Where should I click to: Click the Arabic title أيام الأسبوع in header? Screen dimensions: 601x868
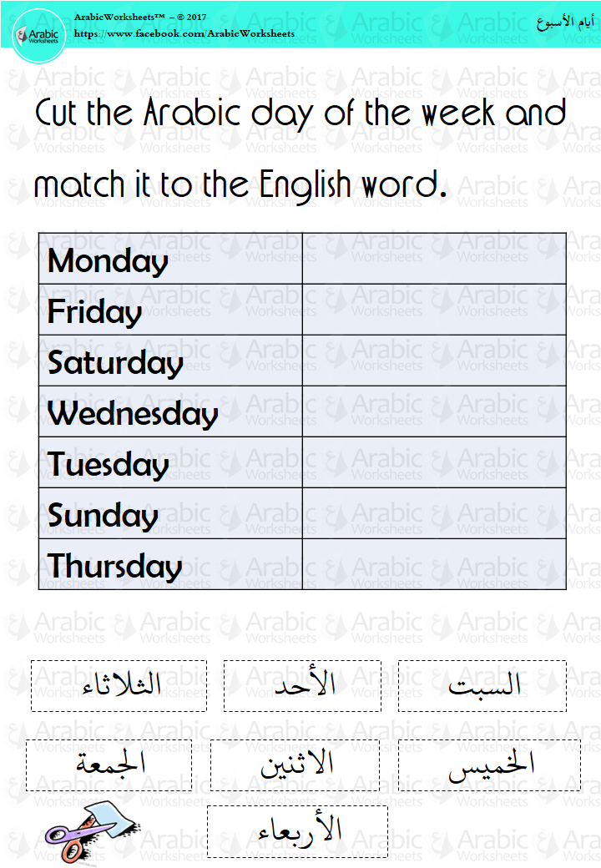565,23
